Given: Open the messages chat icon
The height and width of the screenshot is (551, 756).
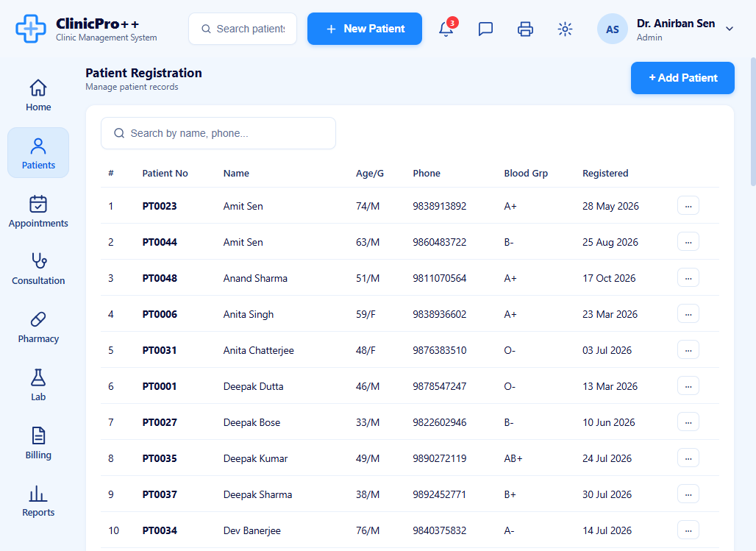Looking at the screenshot, I should (x=485, y=29).
